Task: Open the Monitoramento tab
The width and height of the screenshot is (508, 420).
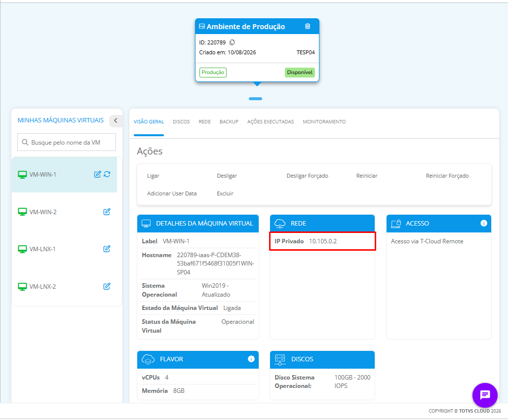Action: [x=324, y=122]
